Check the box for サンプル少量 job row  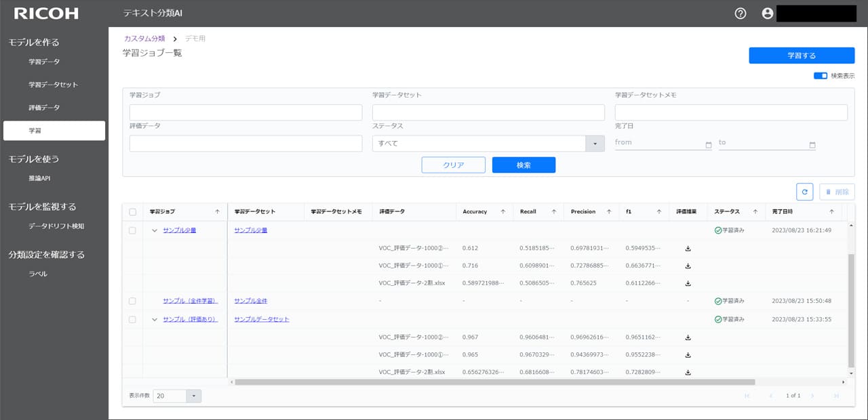pos(132,230)
